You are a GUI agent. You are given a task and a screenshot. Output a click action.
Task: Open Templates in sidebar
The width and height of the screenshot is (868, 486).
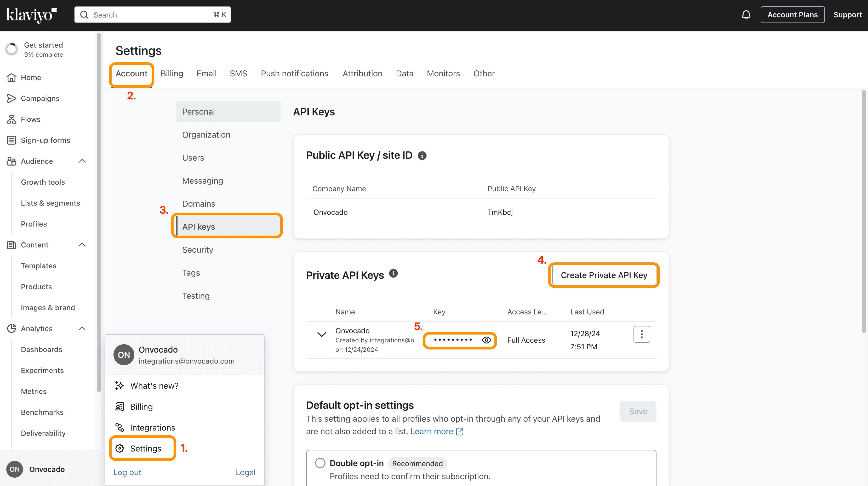(x=39, y=266)
